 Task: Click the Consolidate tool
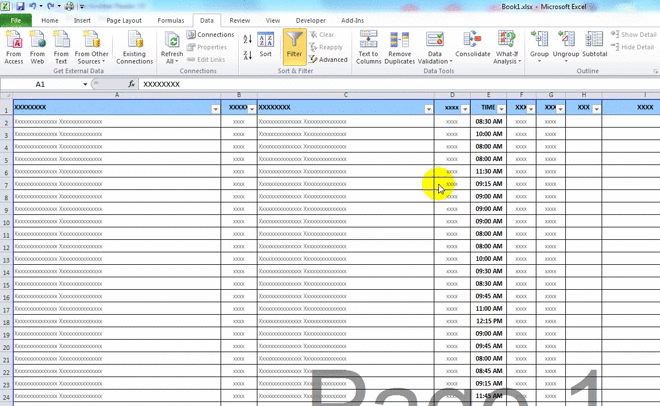(x=473, y=45)
